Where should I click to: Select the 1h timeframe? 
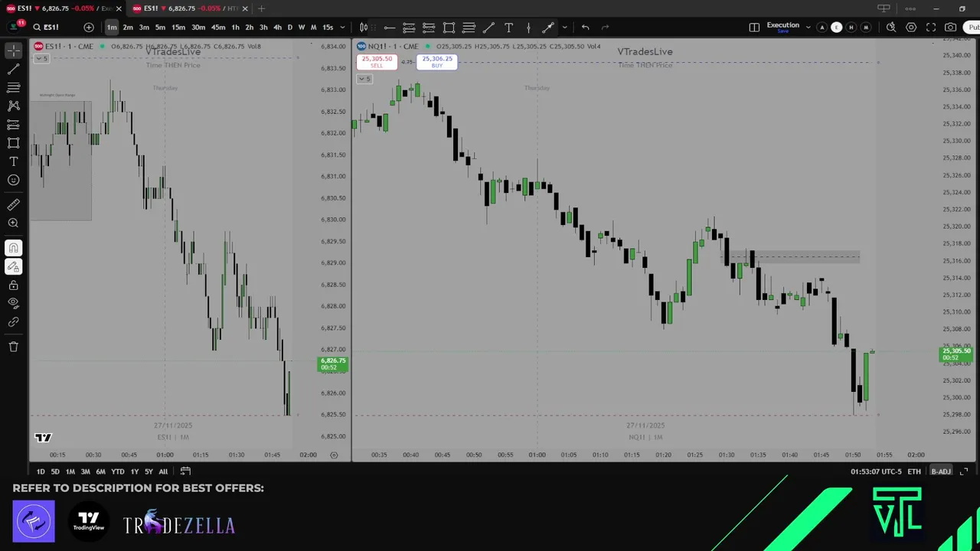[x=235, y=27]
